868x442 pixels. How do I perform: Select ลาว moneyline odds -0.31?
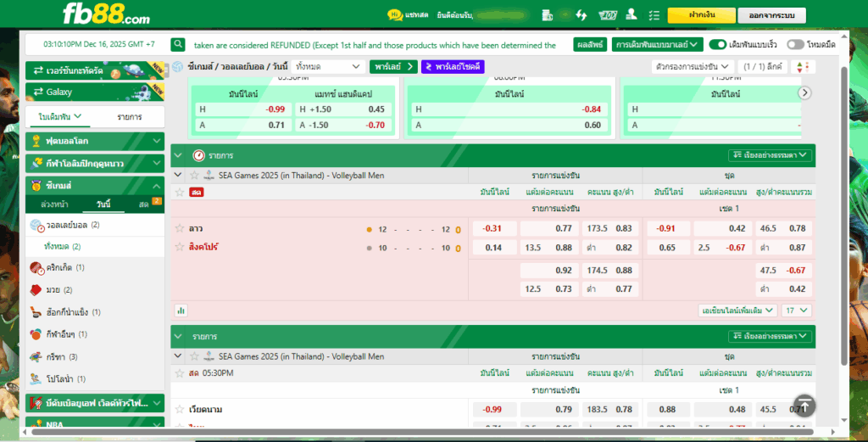[x=494, y=228]
